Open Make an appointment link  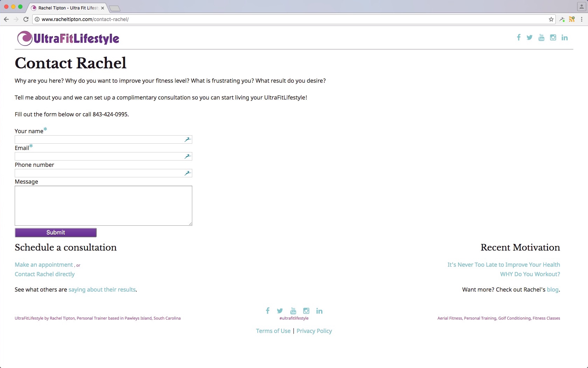pos(44,265)
